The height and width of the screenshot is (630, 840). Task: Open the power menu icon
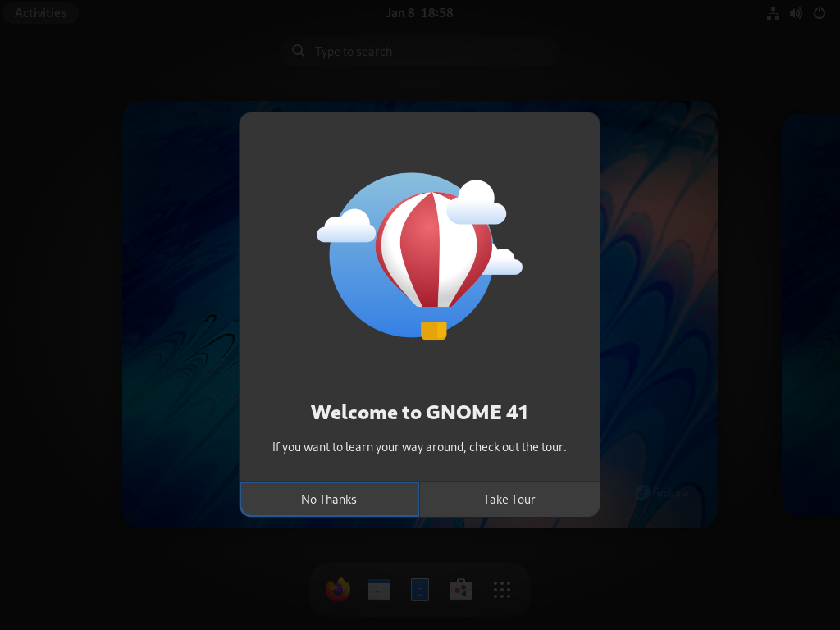[819, 13]
